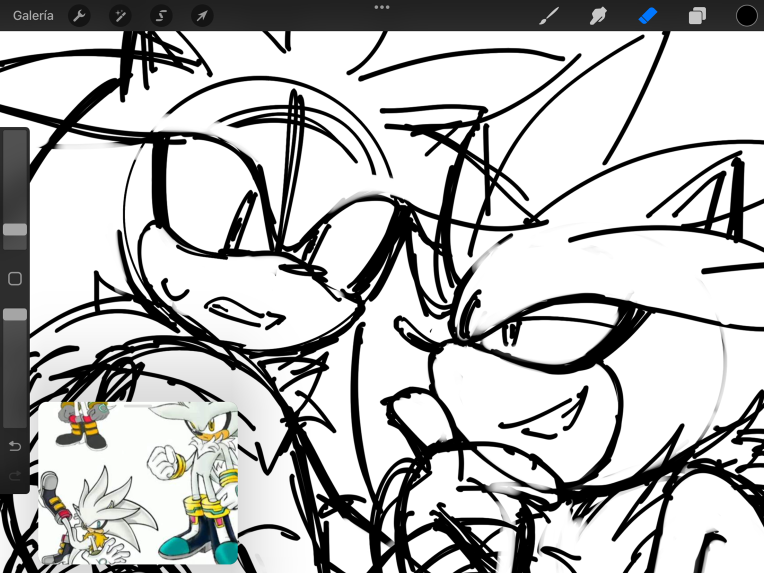This screenshot has height=573, width=764.
Task: Open the Galería gallery
Action: [x=33, y=16]
